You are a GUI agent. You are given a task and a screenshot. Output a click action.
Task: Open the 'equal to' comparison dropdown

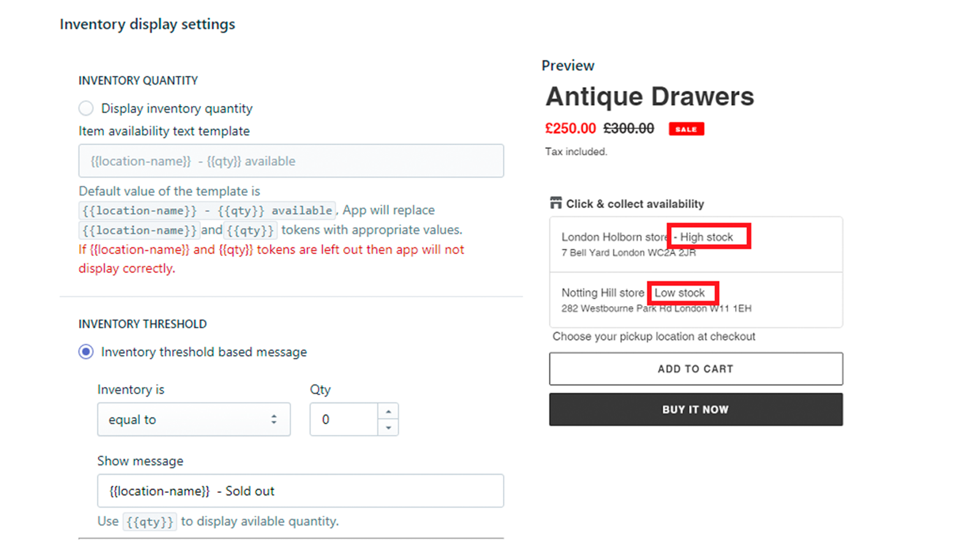tap(194, 419)
